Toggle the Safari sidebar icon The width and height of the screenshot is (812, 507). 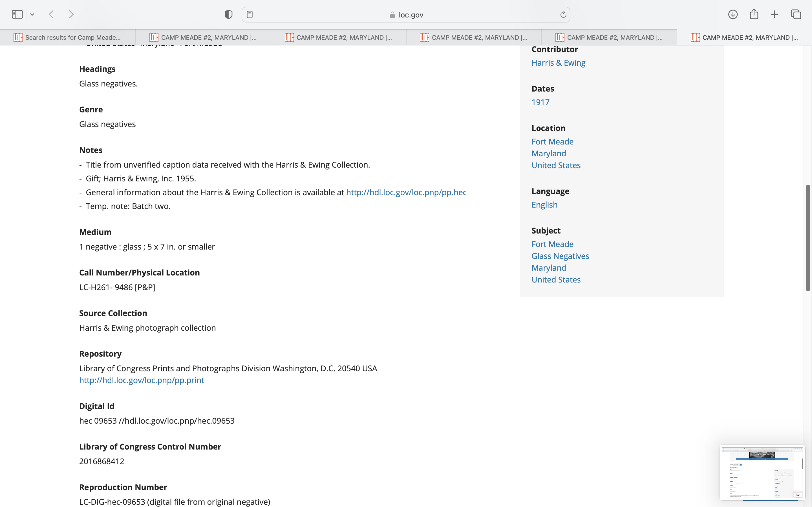coord(17,14)
